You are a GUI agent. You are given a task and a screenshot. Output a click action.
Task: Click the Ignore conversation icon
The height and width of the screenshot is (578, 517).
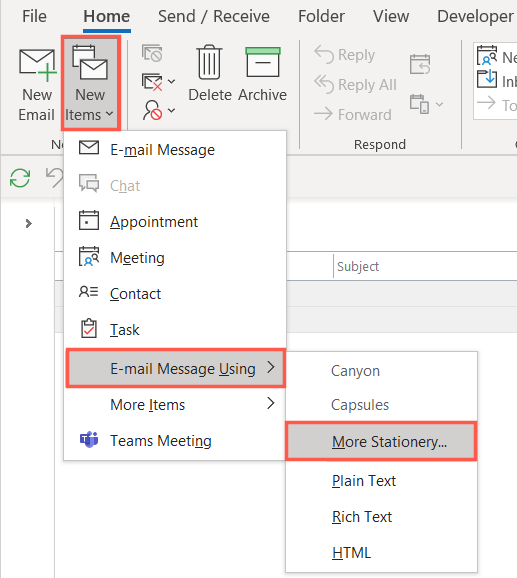coord(152,53)
